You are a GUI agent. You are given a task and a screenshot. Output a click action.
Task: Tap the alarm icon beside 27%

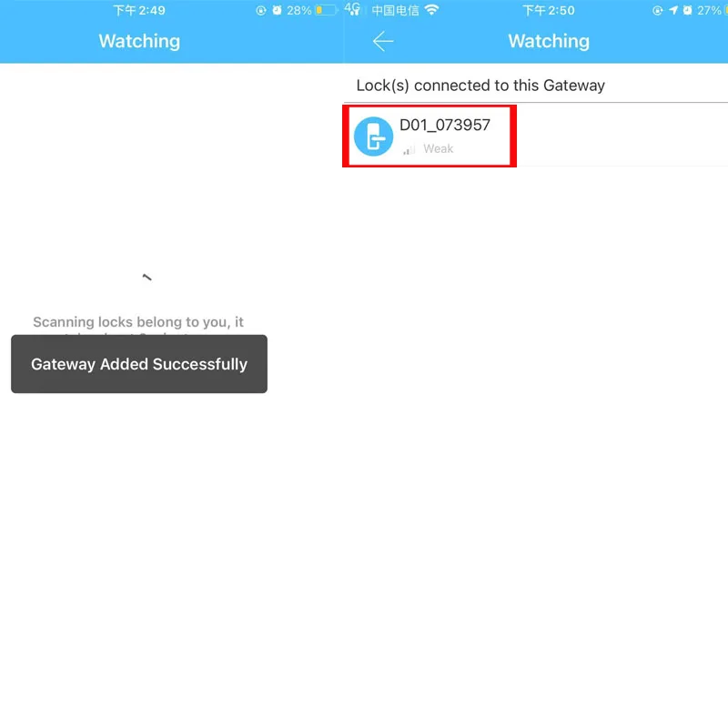(x=688, y=10)
